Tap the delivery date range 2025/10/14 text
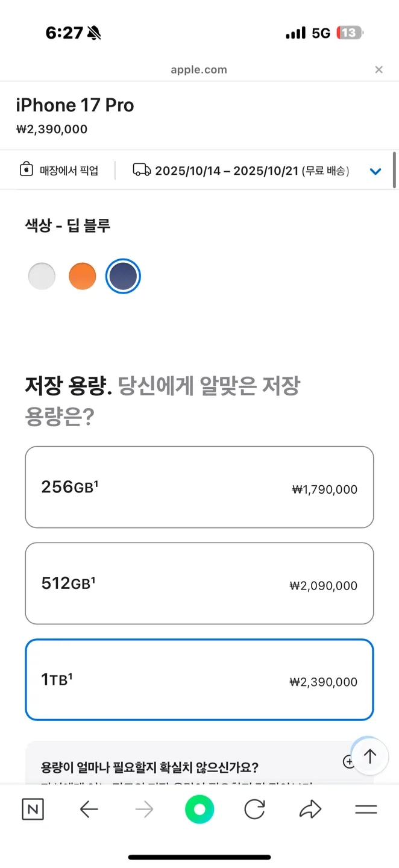Screen dimensions: 399x868 coord(227,171)
